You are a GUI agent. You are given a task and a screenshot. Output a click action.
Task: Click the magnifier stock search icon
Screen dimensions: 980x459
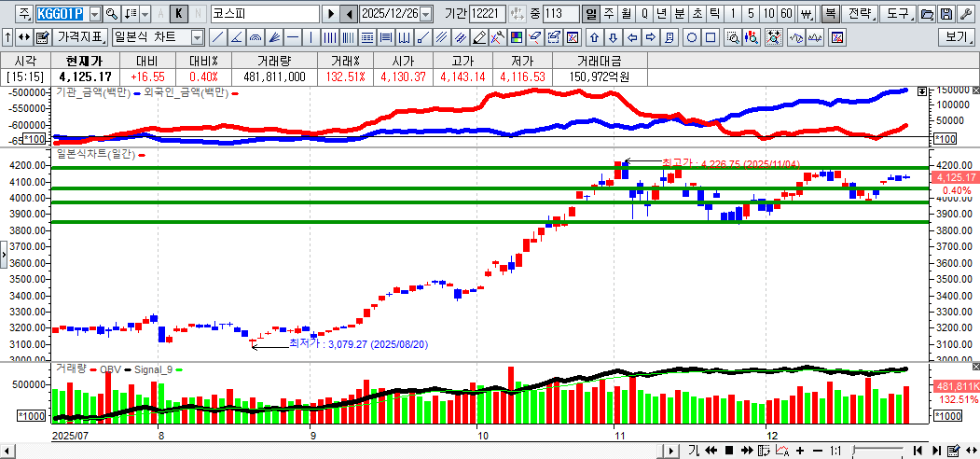point(111,14)
